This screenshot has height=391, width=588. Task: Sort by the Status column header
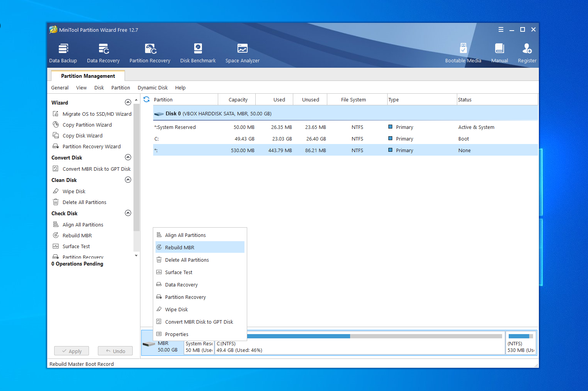pyautogui.click(x=497, y=99)
